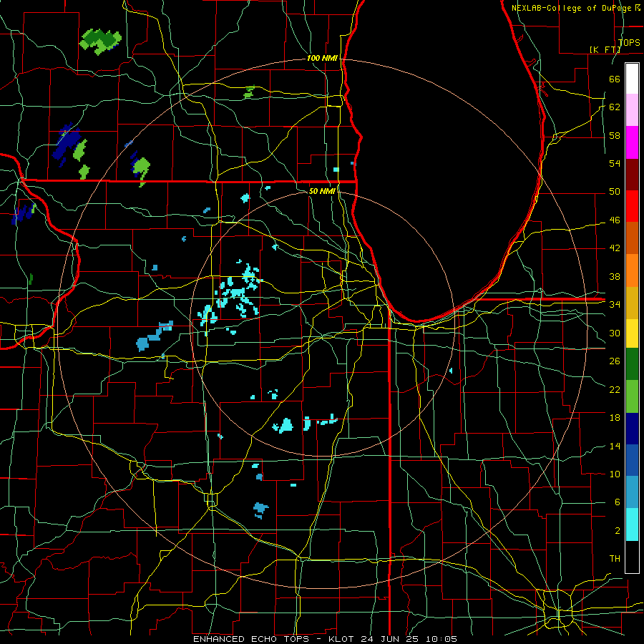Viewport: 644px width, 644px height.
Task: Click the white 66+ swatch in legend
Action: pos(632,79)
